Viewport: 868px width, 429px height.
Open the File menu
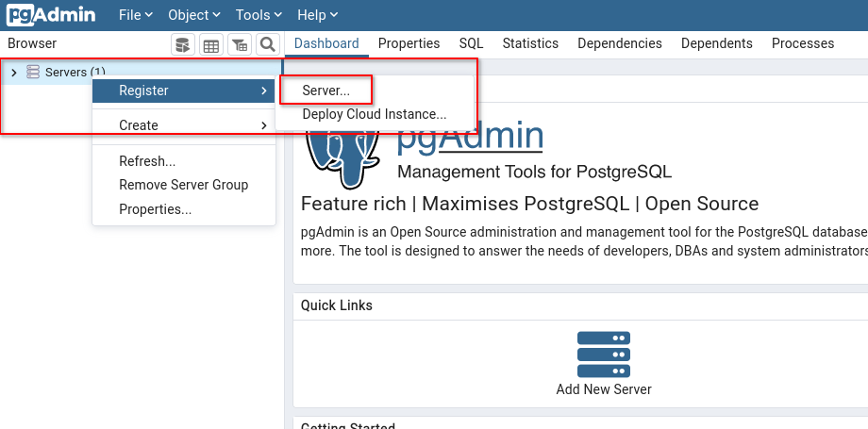pyautogui.click(x=136, y=15)
